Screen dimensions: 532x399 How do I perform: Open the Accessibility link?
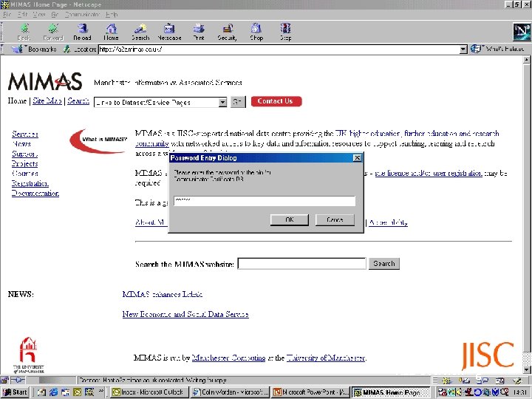point(388,222)
